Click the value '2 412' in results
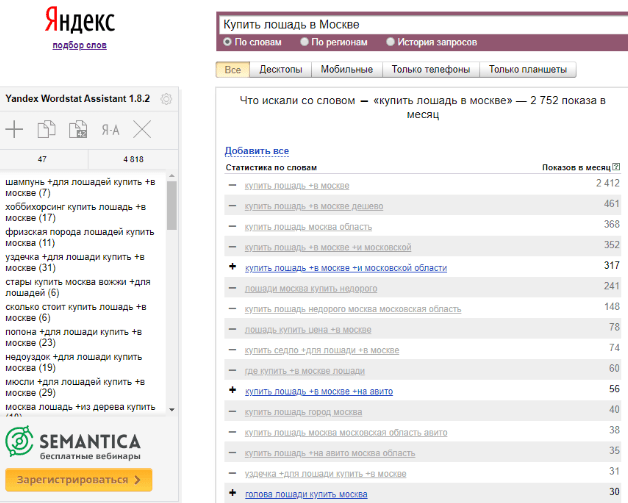 [x=608, y=183]
